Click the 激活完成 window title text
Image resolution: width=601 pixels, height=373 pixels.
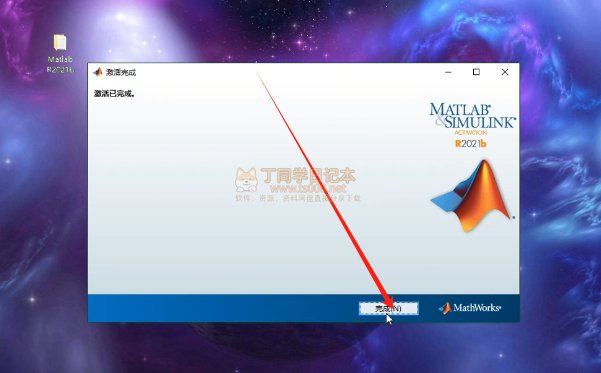(121, 72)
